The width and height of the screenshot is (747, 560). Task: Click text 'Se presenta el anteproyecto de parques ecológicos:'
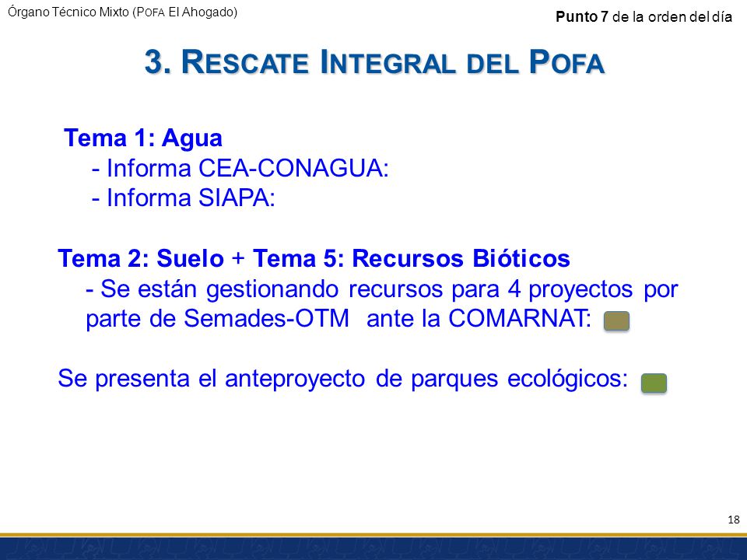click(x=343, y=379)
